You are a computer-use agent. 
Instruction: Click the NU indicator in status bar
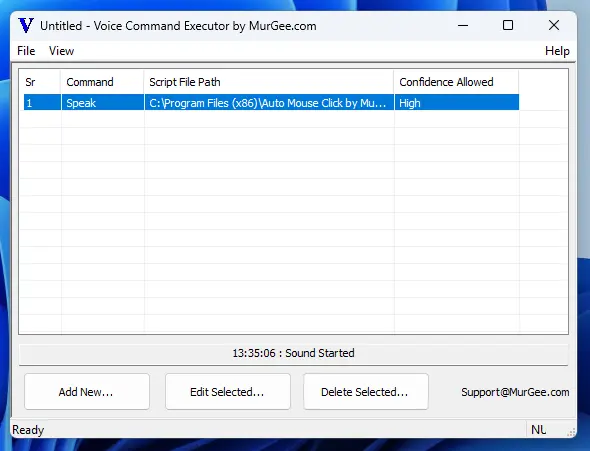tap(538, 430)
